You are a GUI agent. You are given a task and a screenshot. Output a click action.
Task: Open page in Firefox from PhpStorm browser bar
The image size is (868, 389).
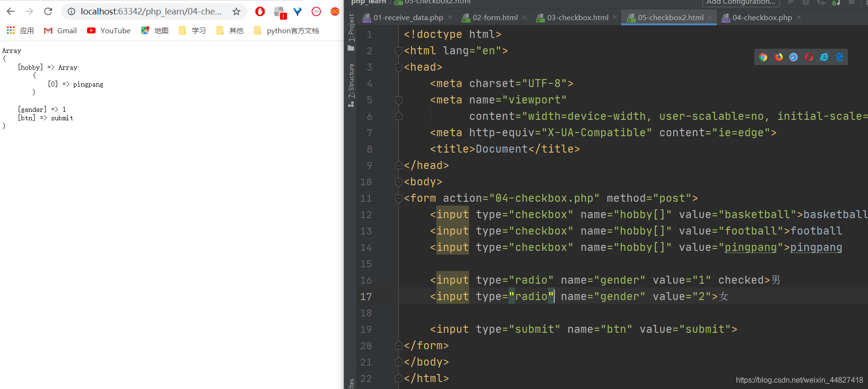click(779, 57)
